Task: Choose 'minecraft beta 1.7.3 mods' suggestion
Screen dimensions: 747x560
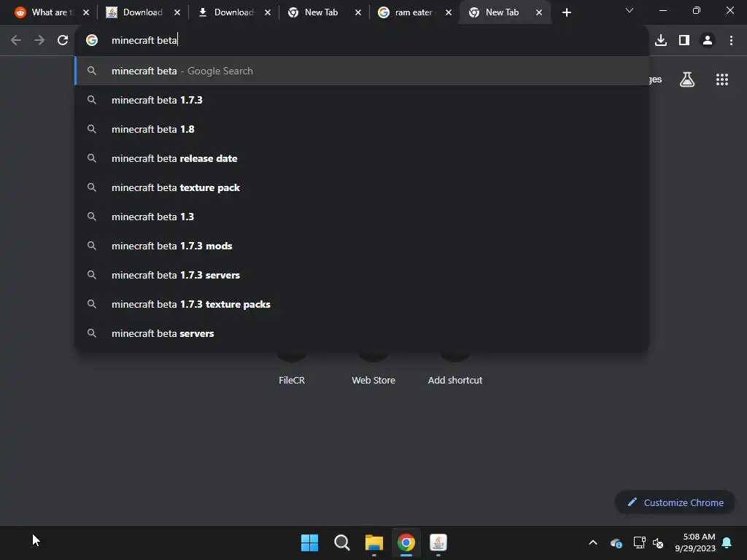Action: [362, 246]
